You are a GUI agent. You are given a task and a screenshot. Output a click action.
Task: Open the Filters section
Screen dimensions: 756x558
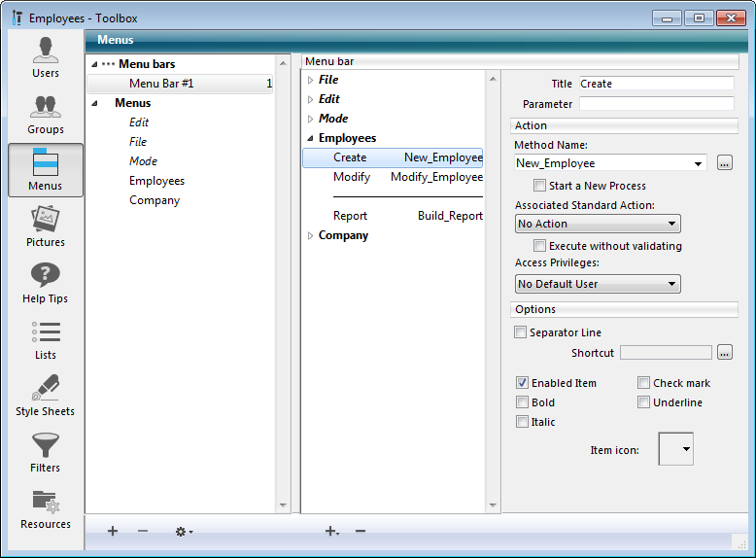click(x=46, y=452)
